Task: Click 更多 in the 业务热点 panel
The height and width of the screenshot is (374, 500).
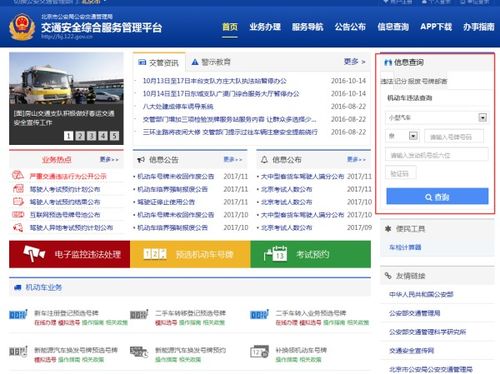Action: pyautogui.click(x=109, y=159)
